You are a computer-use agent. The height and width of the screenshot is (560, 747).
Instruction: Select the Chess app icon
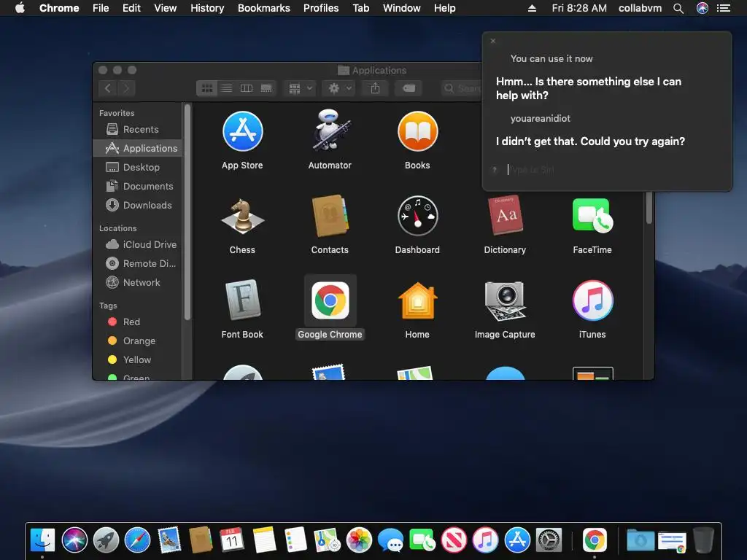coord(242,216)
